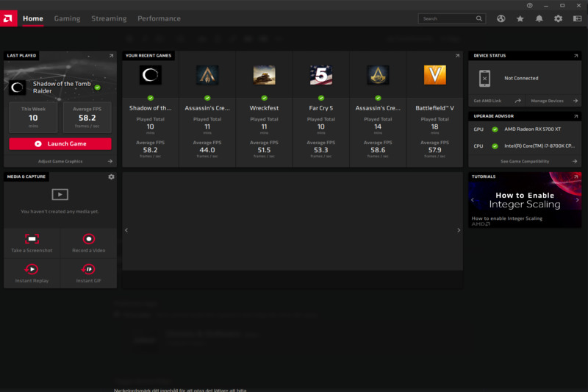Image resolution: width=588 pixels, height=392 pixels.
Task: Open settings gear in top bar
Action: click(x=558, y=18)
